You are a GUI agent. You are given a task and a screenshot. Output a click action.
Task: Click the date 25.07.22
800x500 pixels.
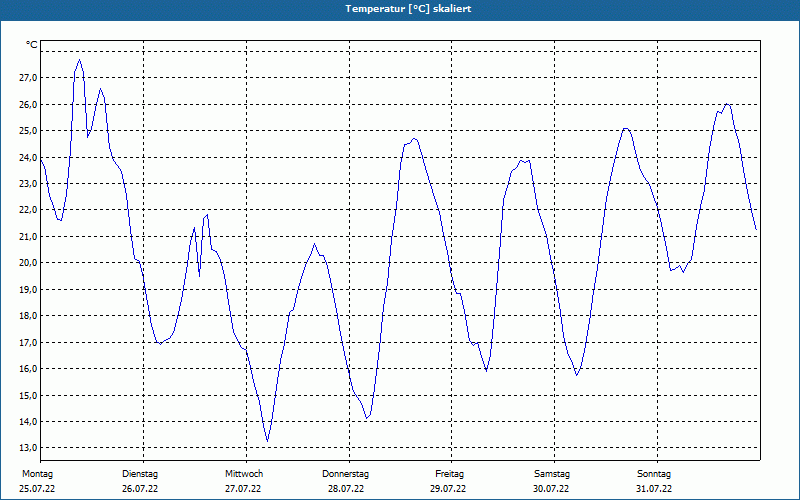tap(37, 489)
